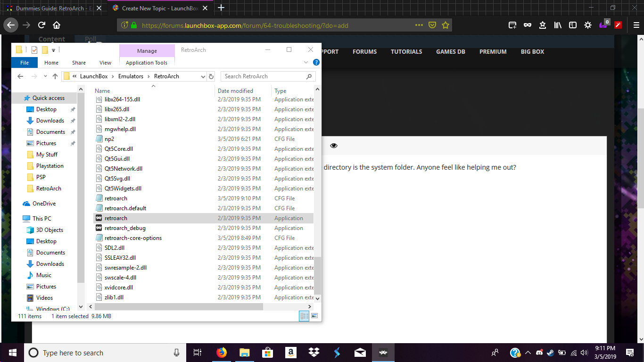Open page actions three-dot menu
644x362 pixels.
coord(419,25)
